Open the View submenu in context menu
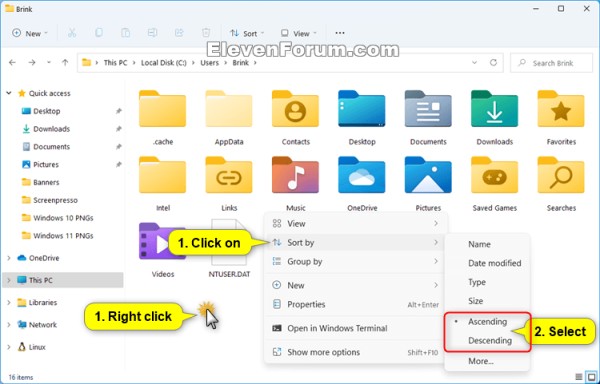Viewport: 600px width, 384px height. point(355,224)
